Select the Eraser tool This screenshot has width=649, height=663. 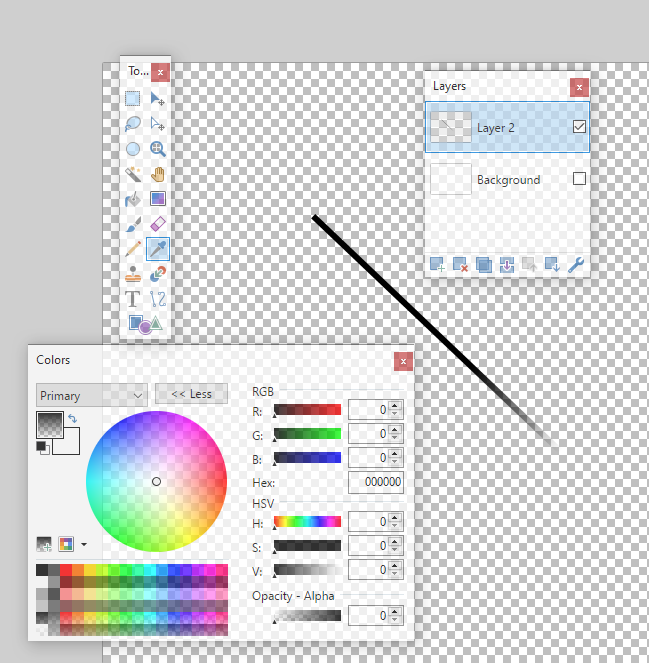tap(158, 224)
